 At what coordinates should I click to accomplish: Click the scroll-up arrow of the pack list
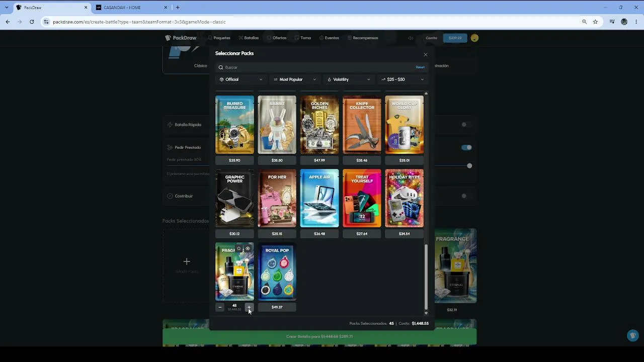click(426, 94)
